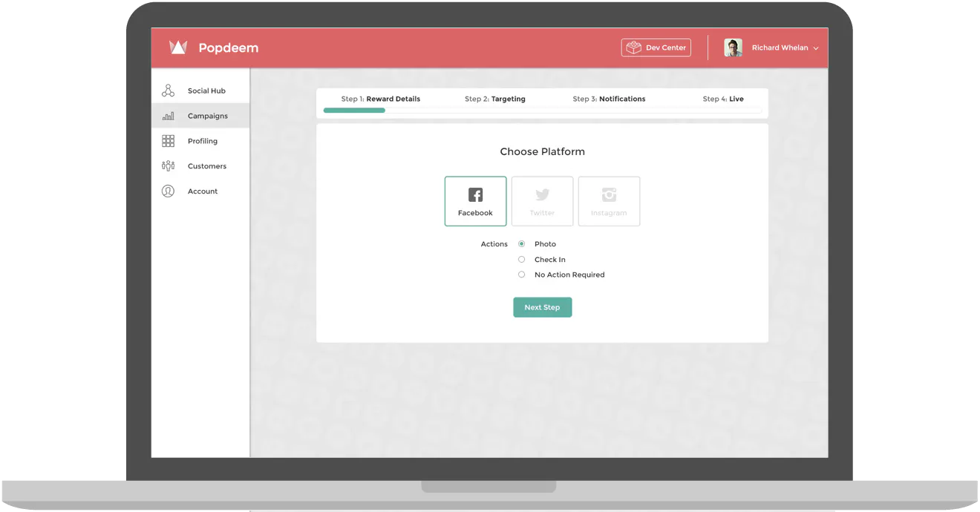
Task: Navigate to Customers in the sidebar
Action: (x=200, y=166)
